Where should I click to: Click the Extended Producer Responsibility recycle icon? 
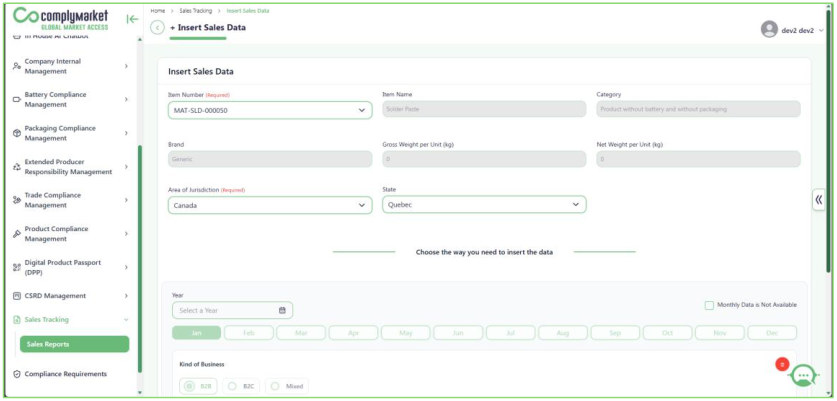(x=17, y=167)
